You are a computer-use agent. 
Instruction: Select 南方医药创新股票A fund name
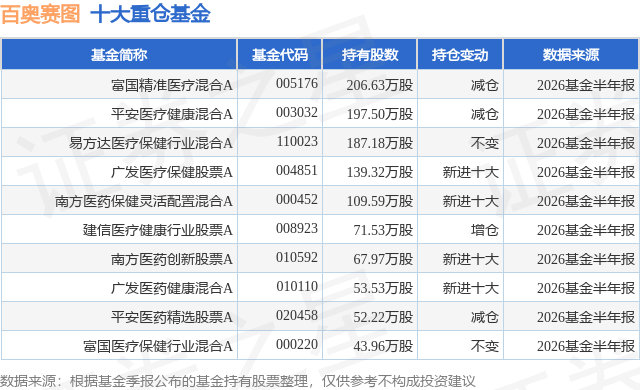[172, 259]
